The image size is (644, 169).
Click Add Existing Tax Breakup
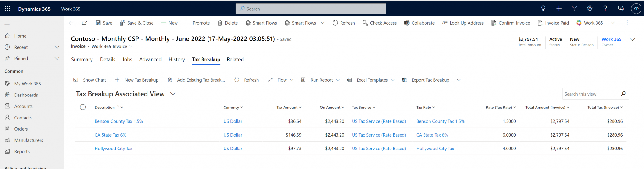pos(196,80)
